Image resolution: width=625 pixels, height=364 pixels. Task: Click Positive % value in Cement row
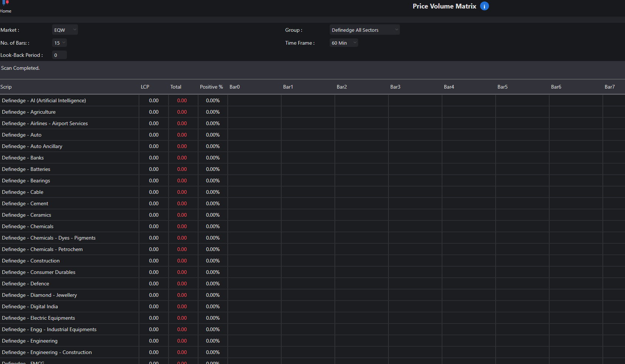coord(213,203)
